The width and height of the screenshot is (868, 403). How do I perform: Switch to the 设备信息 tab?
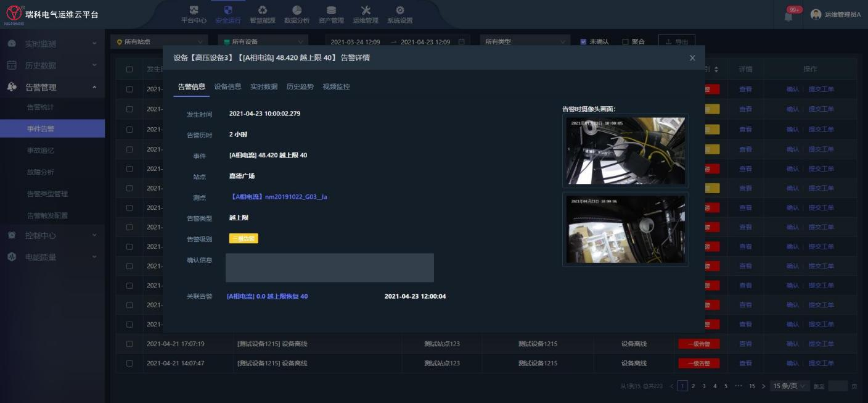[x=227, y=87]
